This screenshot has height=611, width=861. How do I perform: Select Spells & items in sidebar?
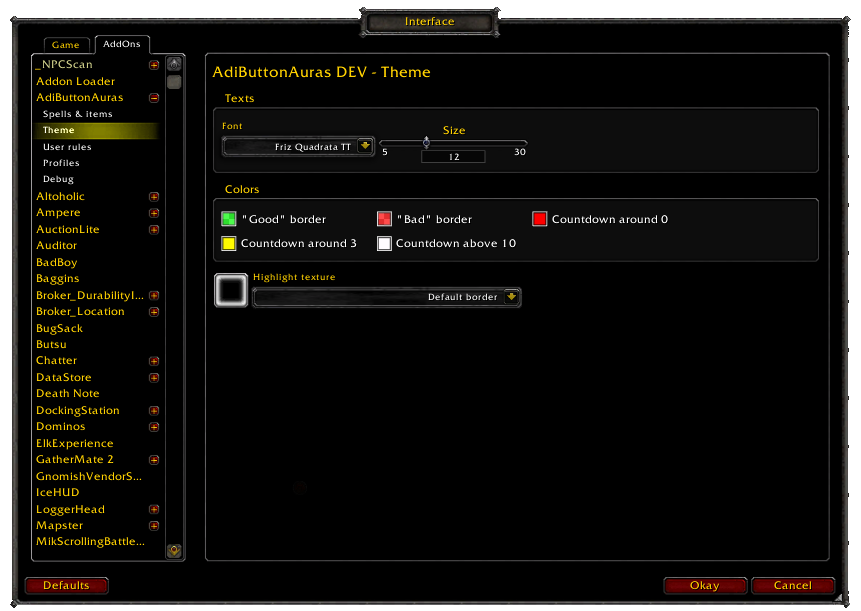coord(78,114)
